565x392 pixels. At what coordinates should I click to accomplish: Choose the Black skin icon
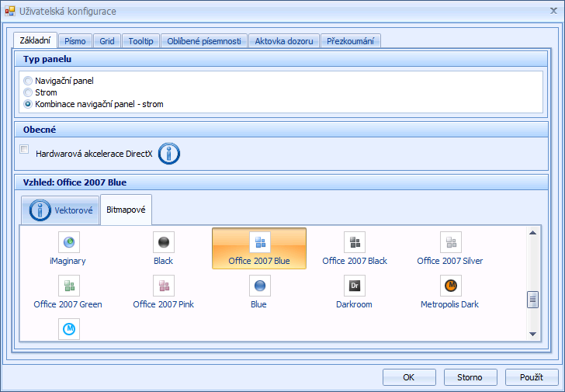pyautogui.click(x=164, y=242)
